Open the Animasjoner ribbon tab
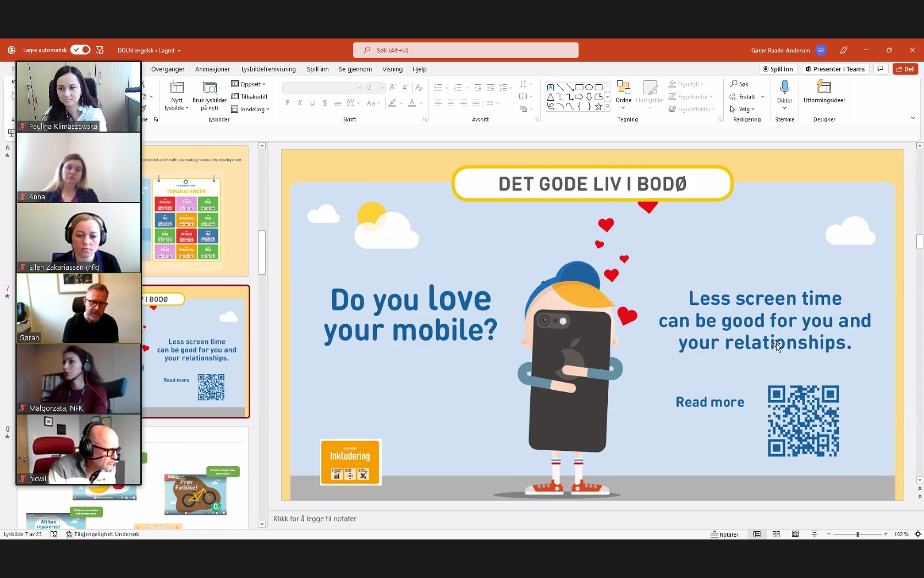Screen dimensions: 924x578 tap(212, 69)
